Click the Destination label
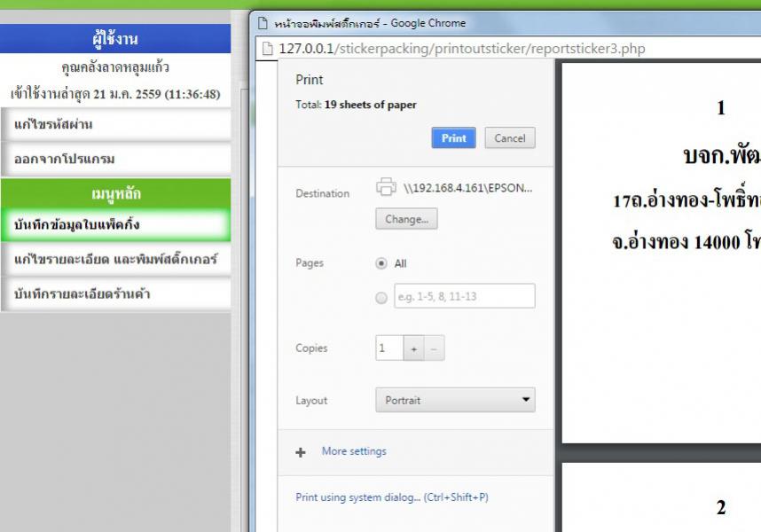761x532 pixels. [x=322, y=193]
